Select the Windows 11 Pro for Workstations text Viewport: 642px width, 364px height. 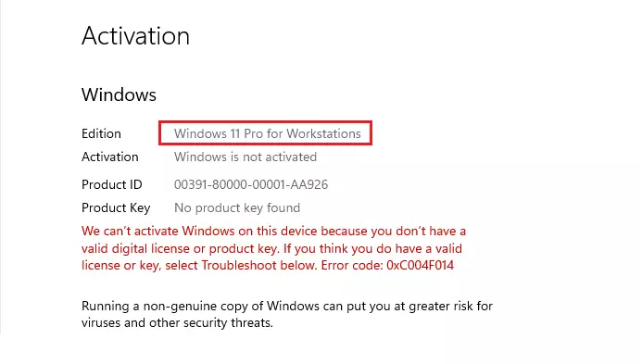(x=268, y=133)
